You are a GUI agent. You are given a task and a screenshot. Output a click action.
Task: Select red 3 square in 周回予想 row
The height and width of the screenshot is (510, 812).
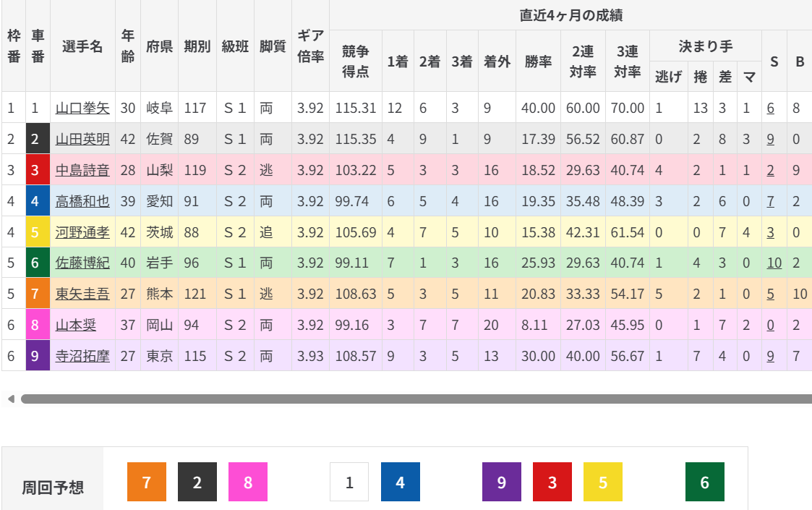552,482
